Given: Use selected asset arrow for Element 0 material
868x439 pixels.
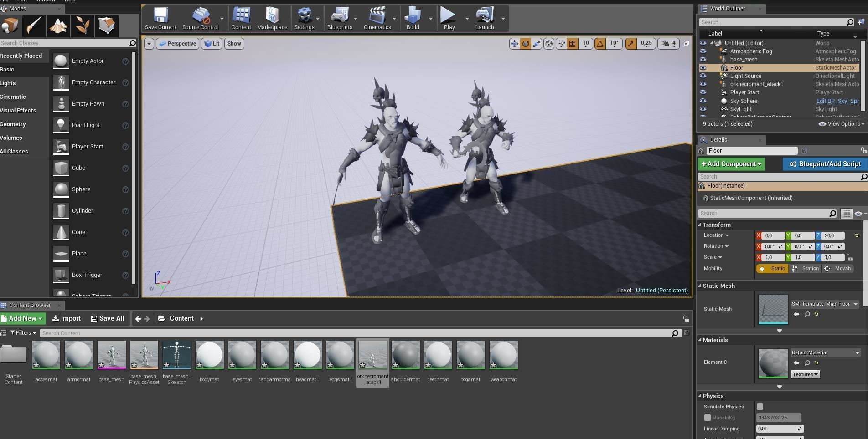Looking at the screenshot, I should 796,363.
